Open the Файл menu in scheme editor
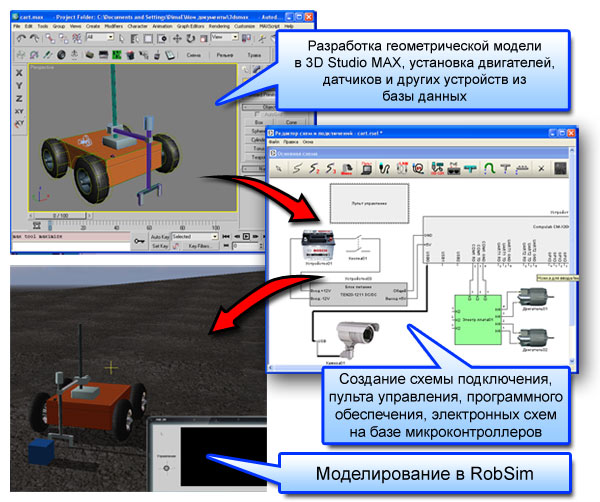Screen dimensions: 600x502 pos(274,142)
